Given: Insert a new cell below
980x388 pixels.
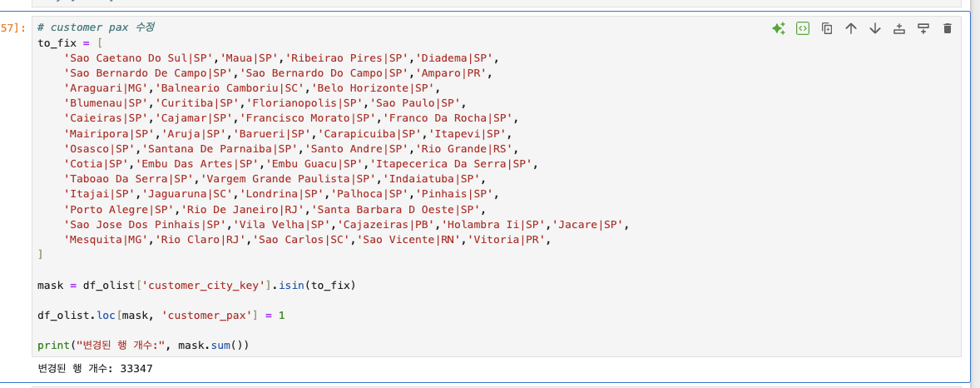Looking at the screenshot, I should (x=923, y=28).
